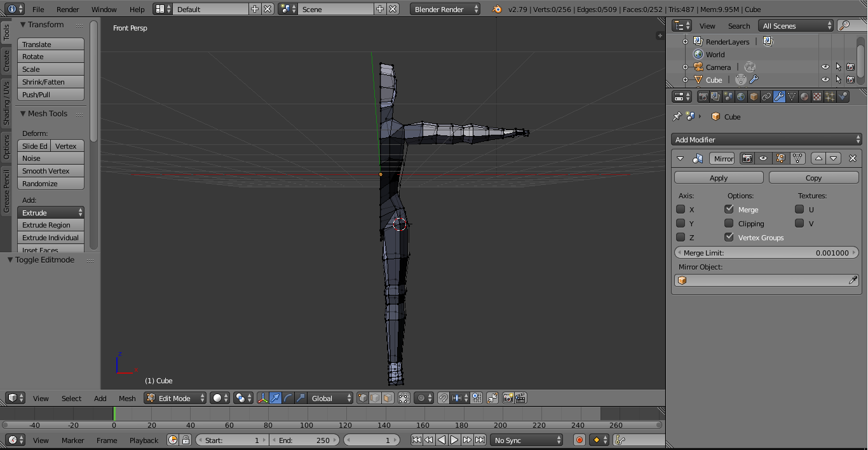
Task: Open the Material properties tab icon
Action: [804, 97]
